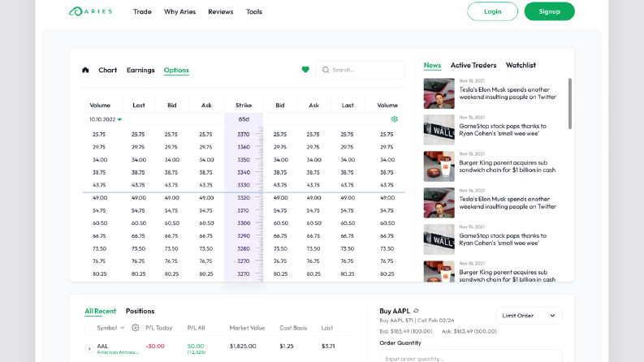This screenshot has width=644, height=362.
Task: Switch to the Earnings tab
Action: (x=140, y=70)
